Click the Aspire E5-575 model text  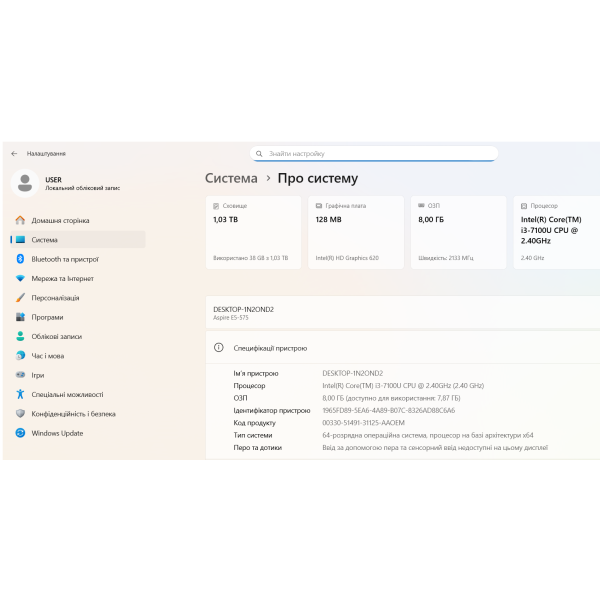click(231, 318)
